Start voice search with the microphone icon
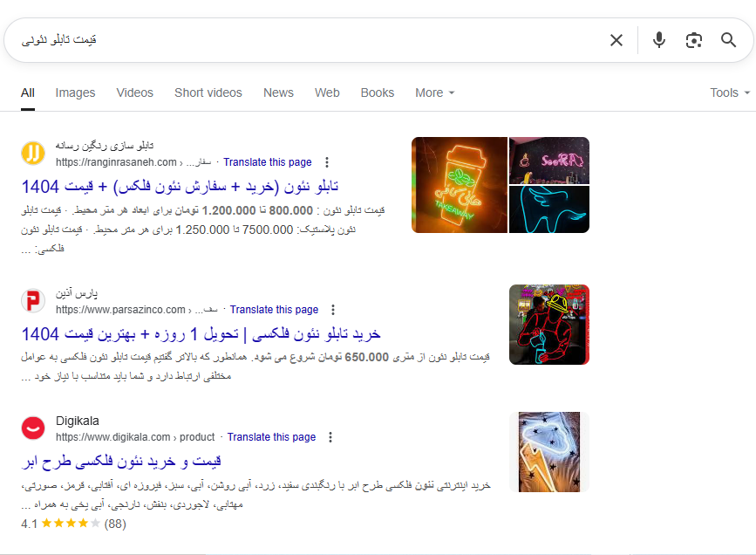 coord(659,40)
